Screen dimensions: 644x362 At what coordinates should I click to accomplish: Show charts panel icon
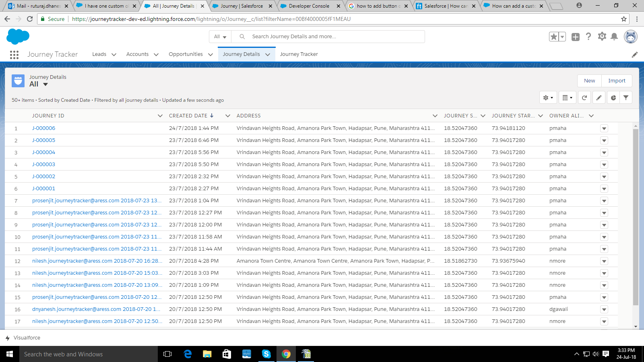tap(613, 98)
